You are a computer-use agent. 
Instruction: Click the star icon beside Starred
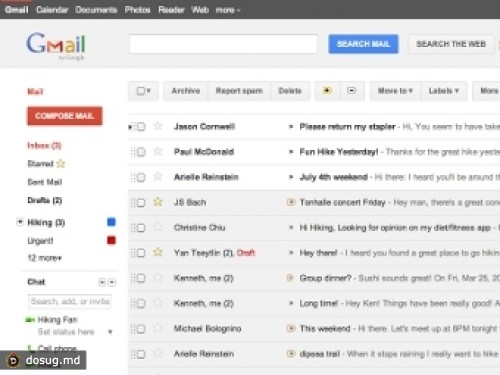[x=61, y=164]
